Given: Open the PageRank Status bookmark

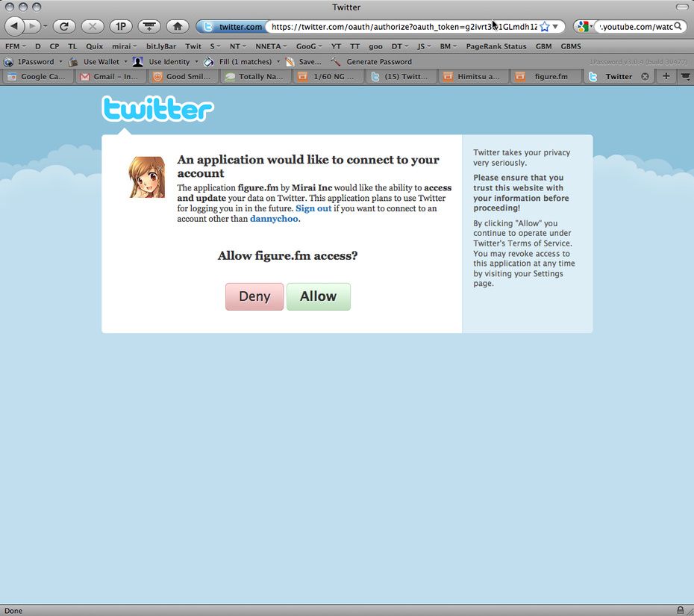Looking at the screenshot, I should coord(496,46).
